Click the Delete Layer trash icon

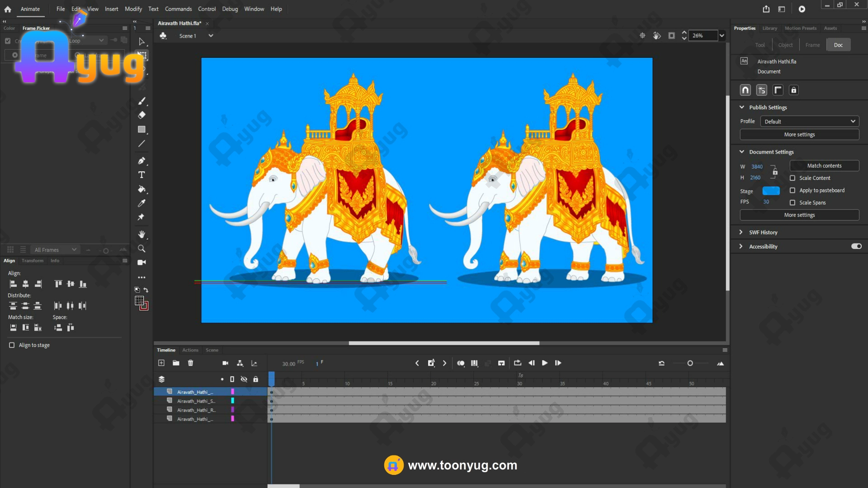190,363
